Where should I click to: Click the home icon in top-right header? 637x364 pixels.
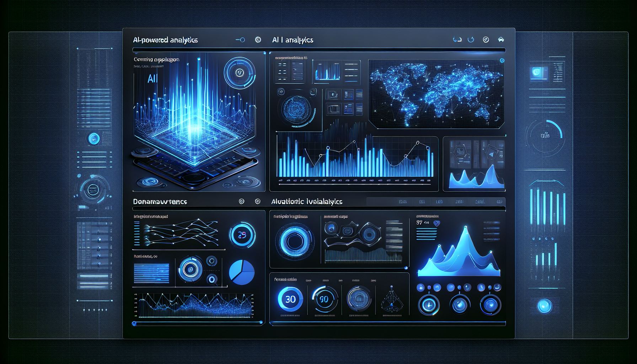click(501, 39)
